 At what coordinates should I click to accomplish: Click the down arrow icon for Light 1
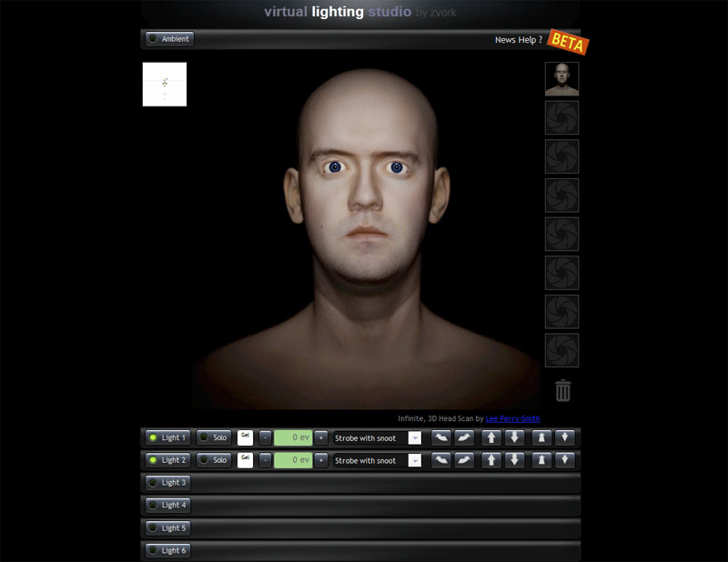tap(515, 437)
